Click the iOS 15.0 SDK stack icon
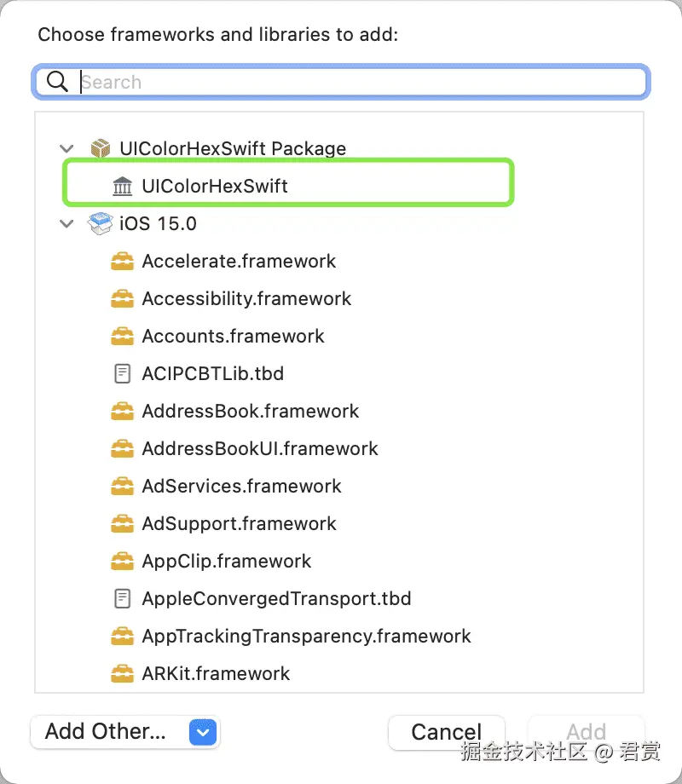Screen dimensions: 682x784 (x=101, y=223)
